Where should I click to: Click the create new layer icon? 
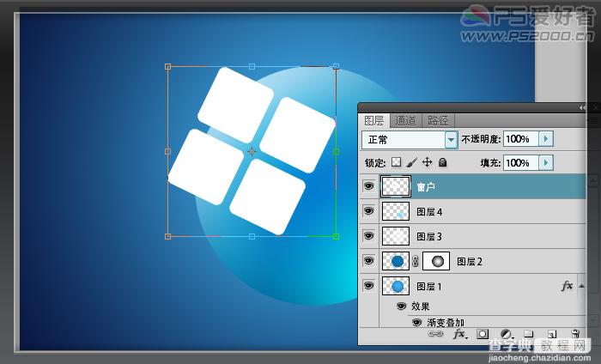click(x=551, y=334)
